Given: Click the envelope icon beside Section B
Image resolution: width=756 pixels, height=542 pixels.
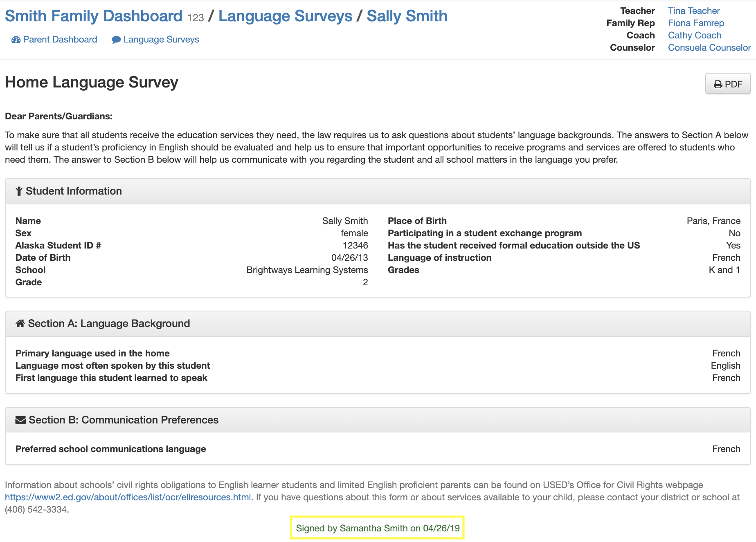Looking at the screenshot, I should point(20,420).
